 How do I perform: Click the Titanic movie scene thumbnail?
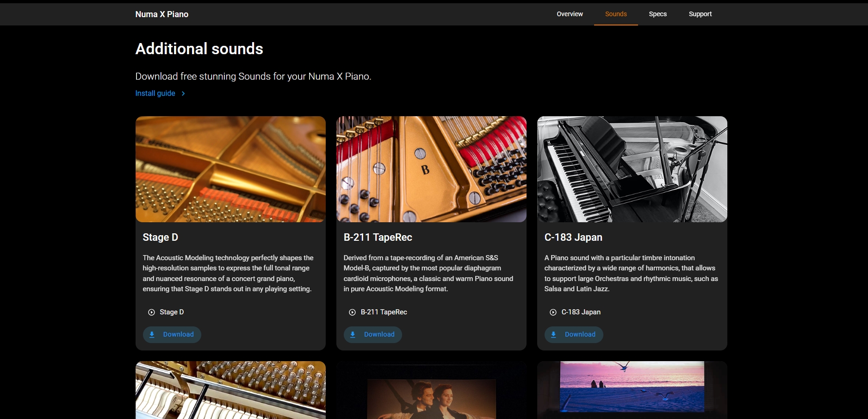pos(431,398)
